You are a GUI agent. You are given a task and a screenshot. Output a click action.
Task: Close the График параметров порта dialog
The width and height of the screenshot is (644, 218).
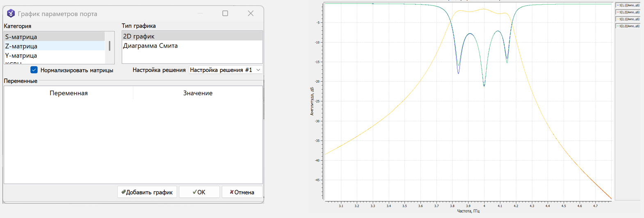(x=251, y=14)
